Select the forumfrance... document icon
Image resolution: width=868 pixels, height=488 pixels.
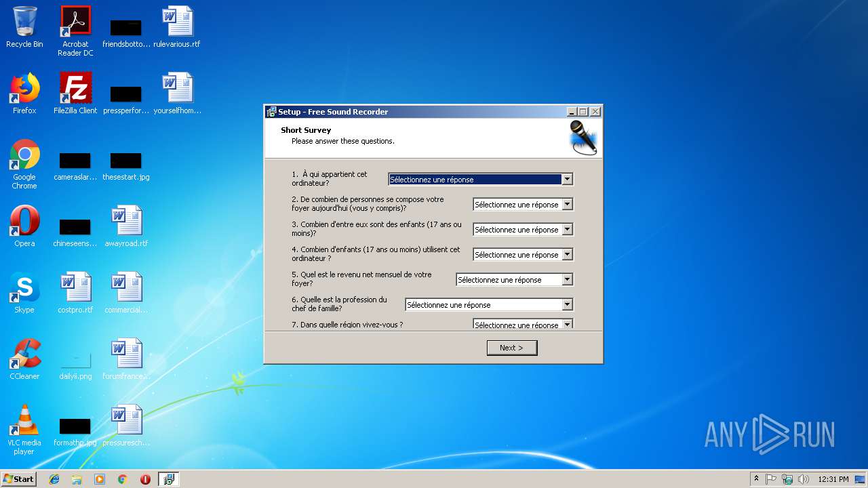126,359
